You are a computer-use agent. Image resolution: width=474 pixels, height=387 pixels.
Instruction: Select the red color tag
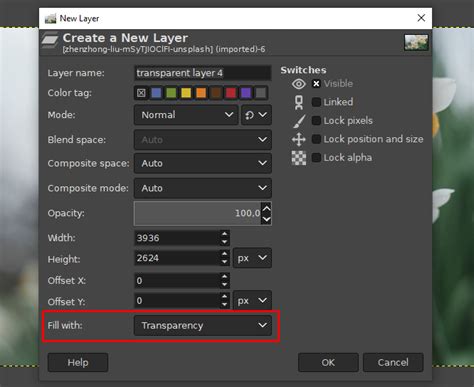[231, 93]
